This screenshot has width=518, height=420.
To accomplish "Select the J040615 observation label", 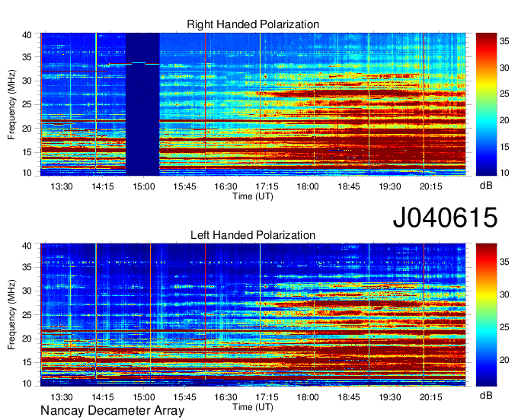I will 445,218.
